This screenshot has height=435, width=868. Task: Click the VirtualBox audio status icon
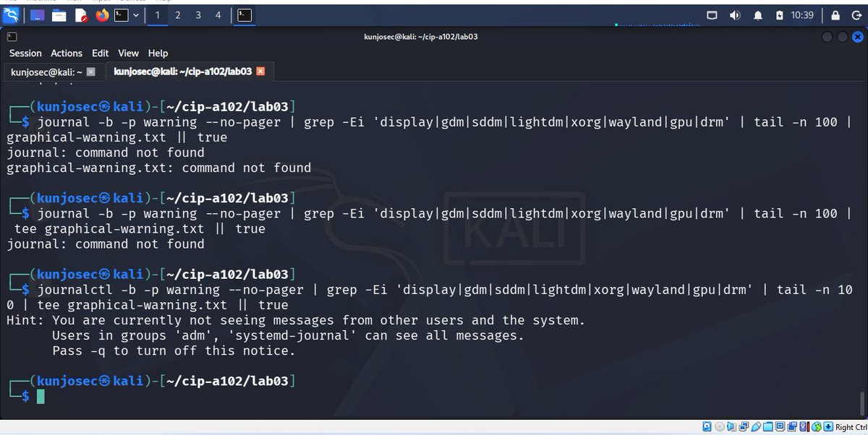click(x=731, y=427)
